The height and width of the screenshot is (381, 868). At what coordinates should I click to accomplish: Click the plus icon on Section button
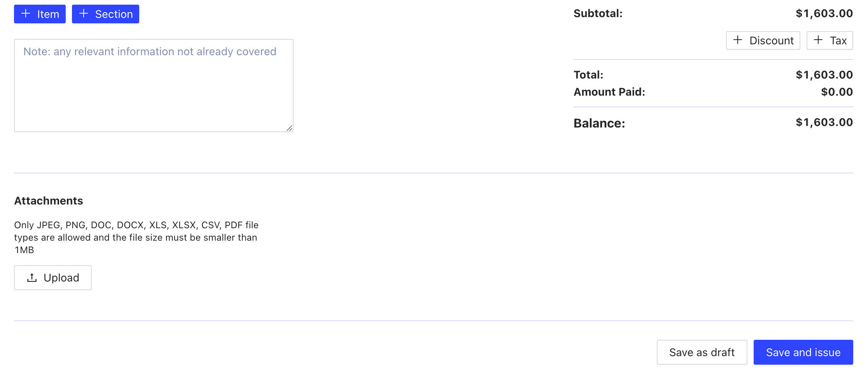84,14
